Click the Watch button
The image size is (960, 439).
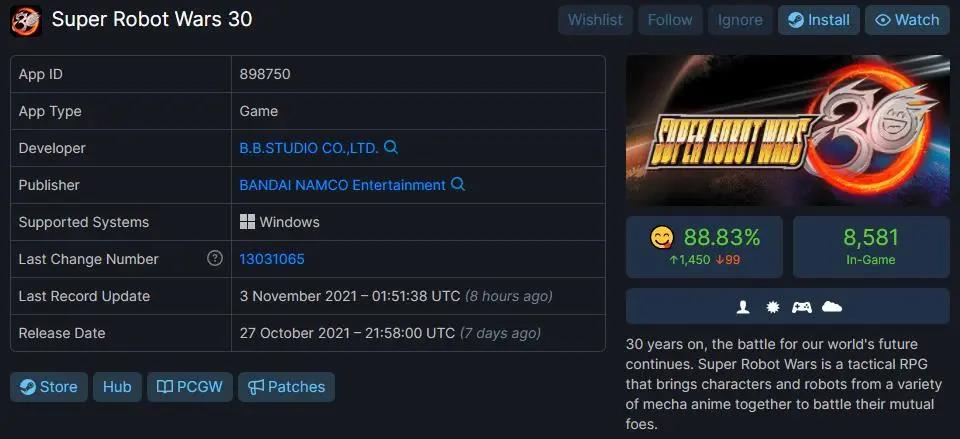[907, 20]
